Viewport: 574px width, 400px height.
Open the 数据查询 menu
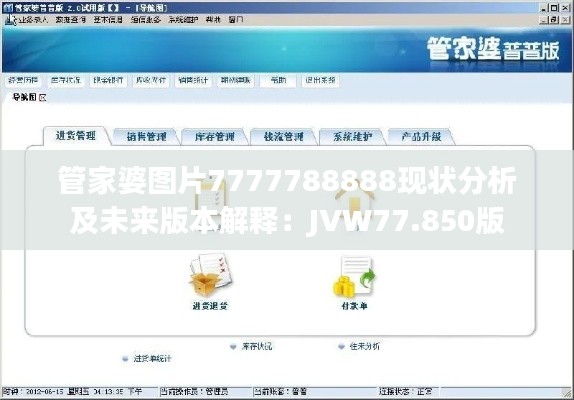[71, 20]
